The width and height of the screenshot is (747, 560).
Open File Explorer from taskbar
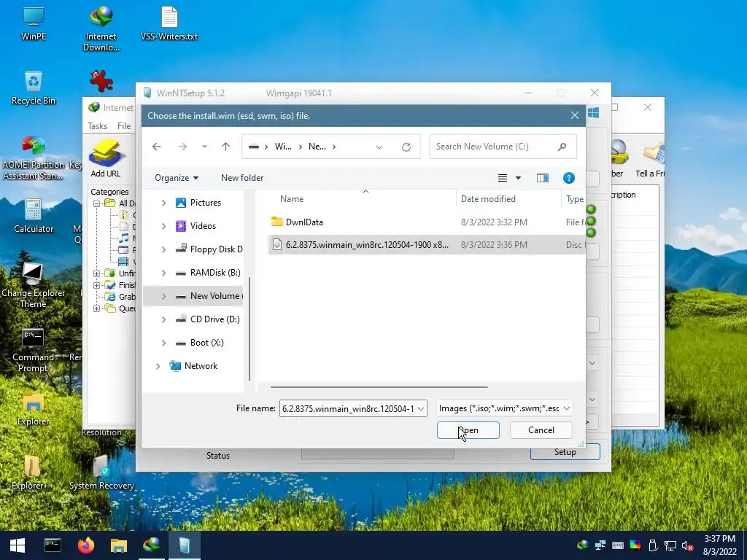tap(119, 545)
